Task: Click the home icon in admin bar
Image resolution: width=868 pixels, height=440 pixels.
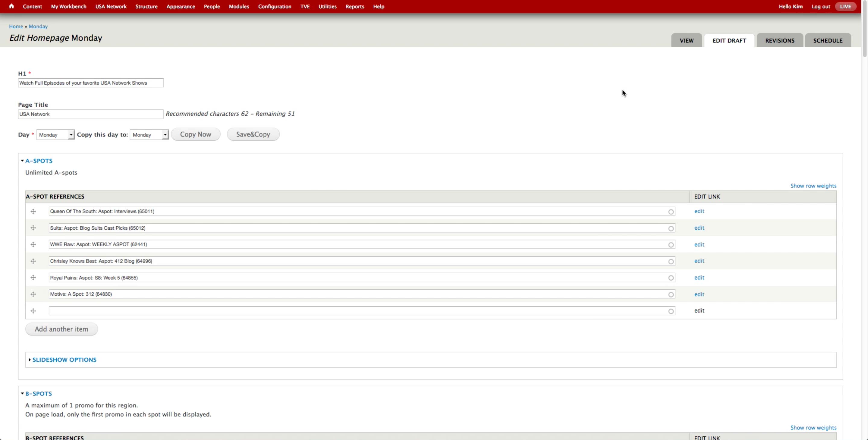Action: click(x=11, y=6)
